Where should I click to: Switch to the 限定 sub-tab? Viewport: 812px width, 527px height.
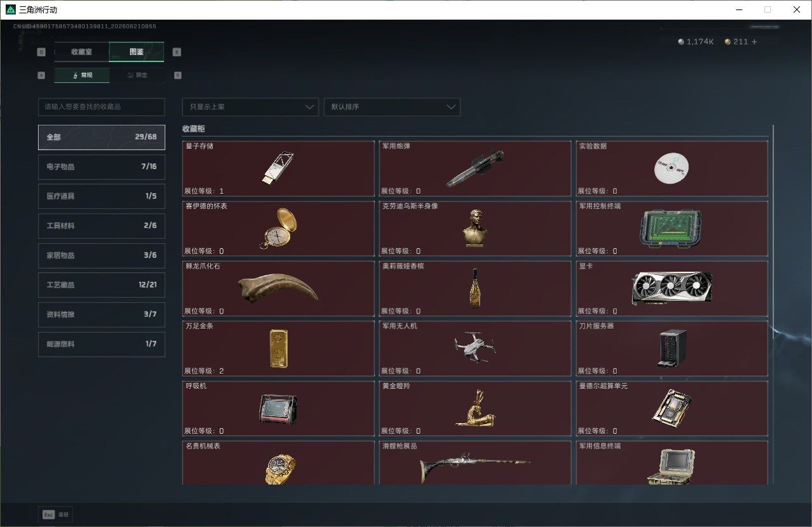[137, 75]
